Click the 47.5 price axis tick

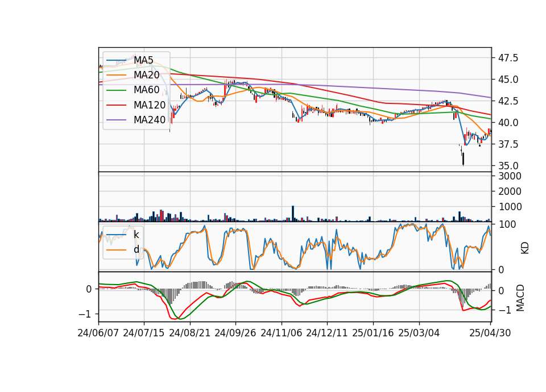coord(508,58)
